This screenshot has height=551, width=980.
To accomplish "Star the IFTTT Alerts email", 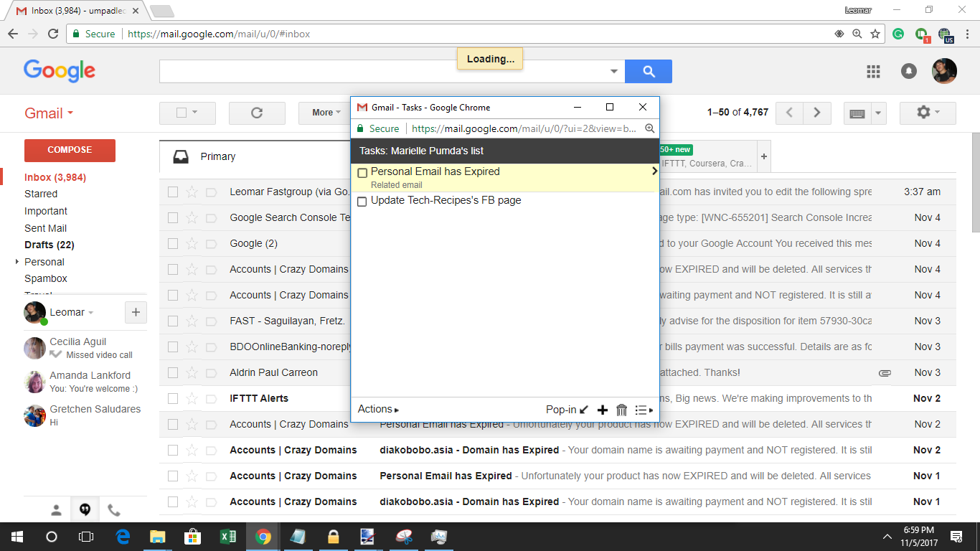I will click(192, 398).
